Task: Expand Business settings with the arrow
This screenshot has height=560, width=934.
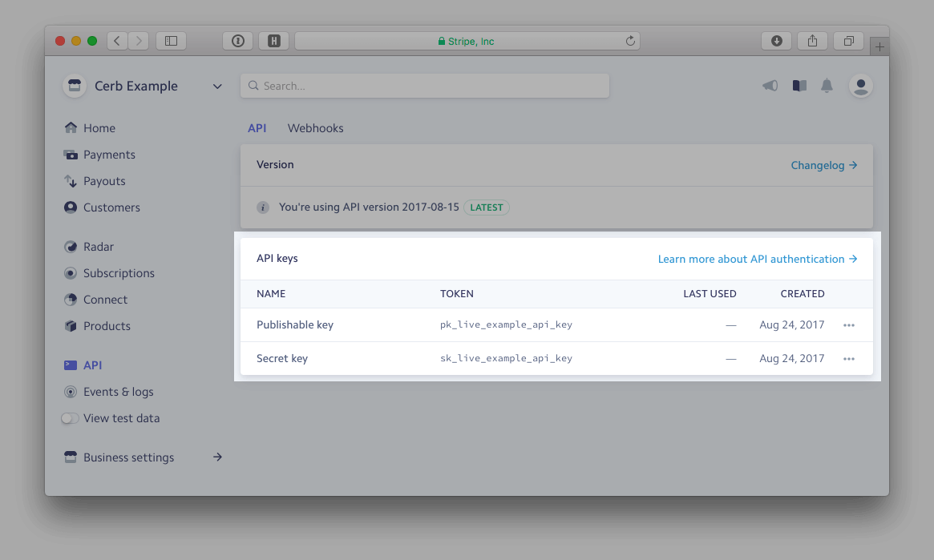Action: click(217, 457)
